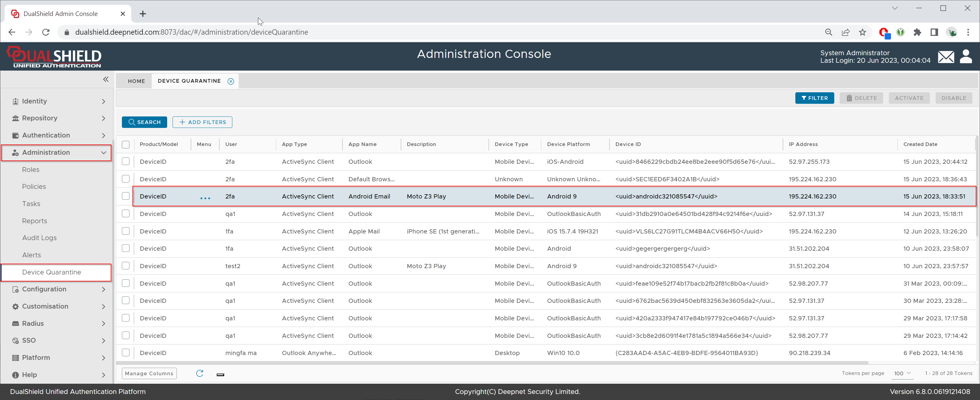Click the table refresh icon
Screen dimensions: 980x400
click(199, 373)
